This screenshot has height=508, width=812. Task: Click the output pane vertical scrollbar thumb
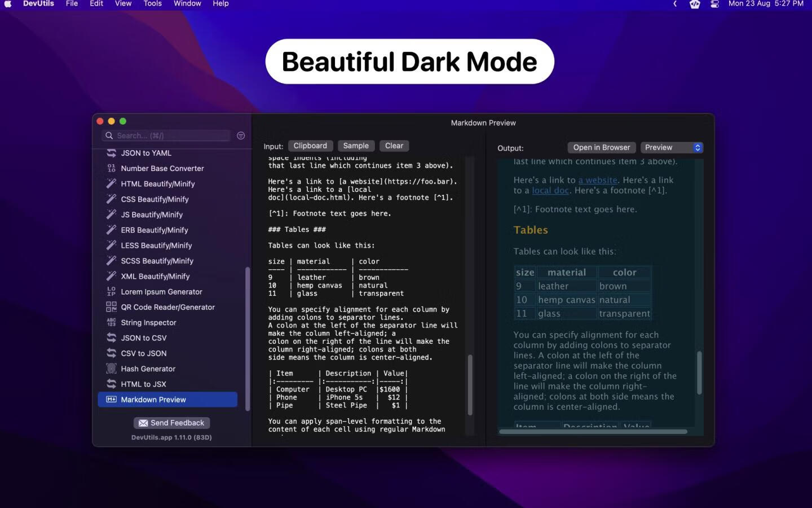click(x=699, y=373)
